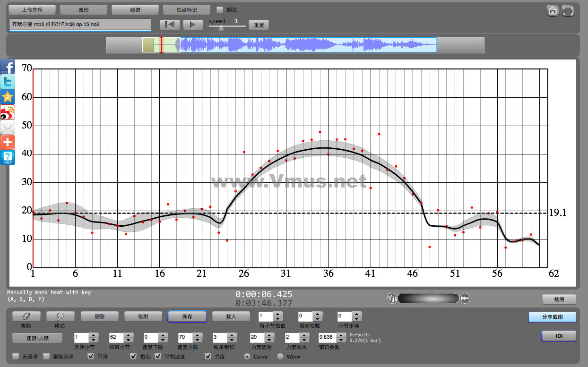Click the orange plus share icon
The image size is (588, 367).
point(8,142)
